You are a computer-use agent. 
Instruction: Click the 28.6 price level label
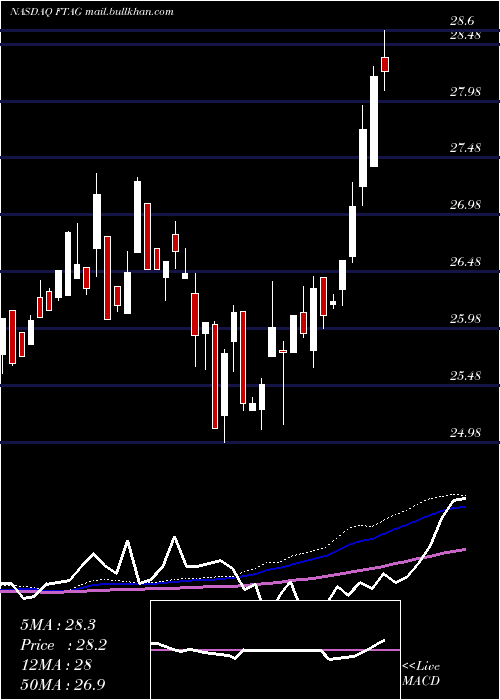(x=462, y=21)
